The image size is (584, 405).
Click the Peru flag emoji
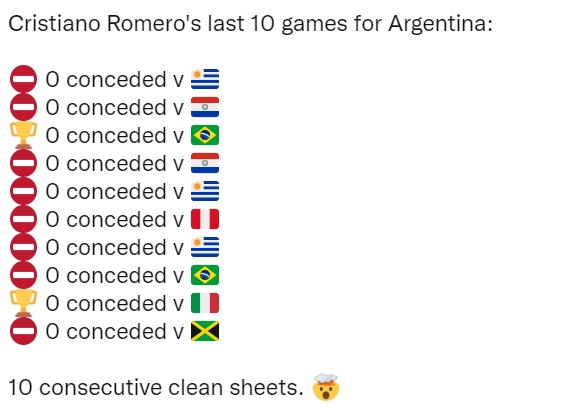pyautogui.click(x=205, y=219)
